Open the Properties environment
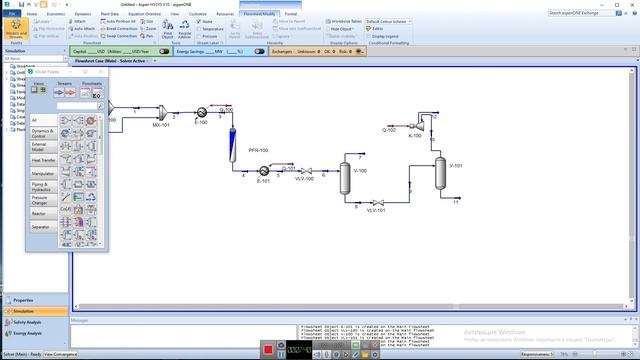Screen dimensions: 640x360 pyautogui.click(x=36, y=300)
